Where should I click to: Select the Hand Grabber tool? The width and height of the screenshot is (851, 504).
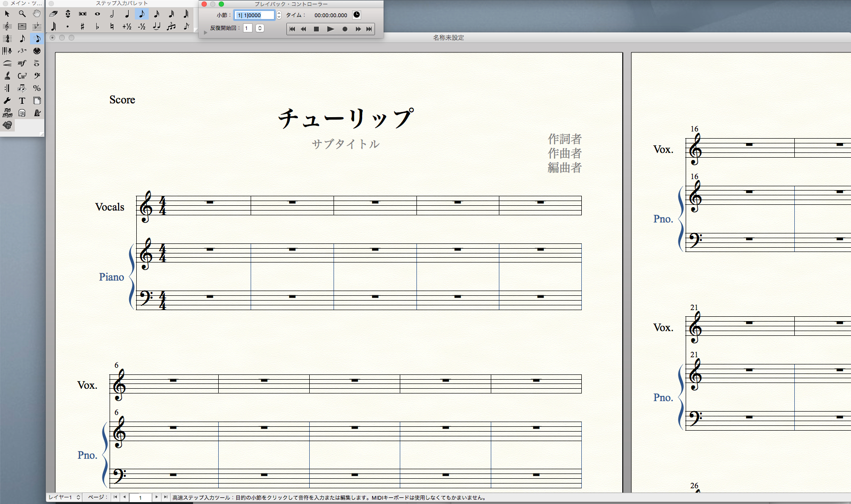click(x=37, y=14)
